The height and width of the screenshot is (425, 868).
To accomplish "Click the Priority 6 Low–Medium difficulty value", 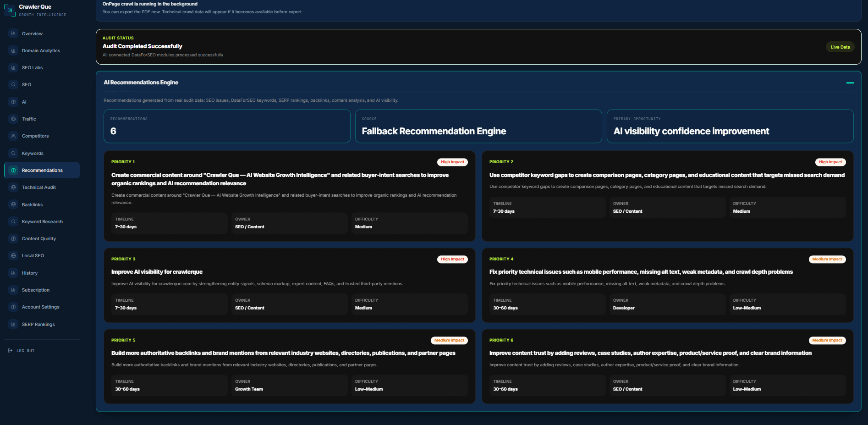I will pyautogui.click(x=747, y=389).
